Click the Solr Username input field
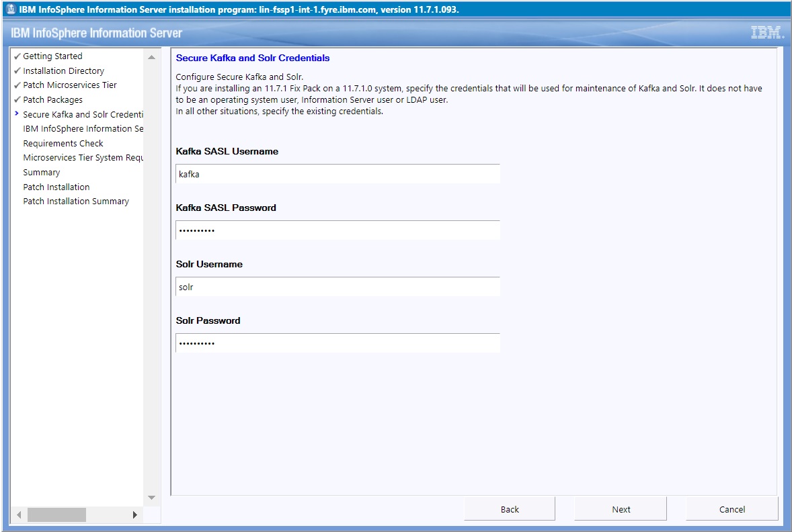The height and width of the screenshot is (532, 792). [338, 287]
